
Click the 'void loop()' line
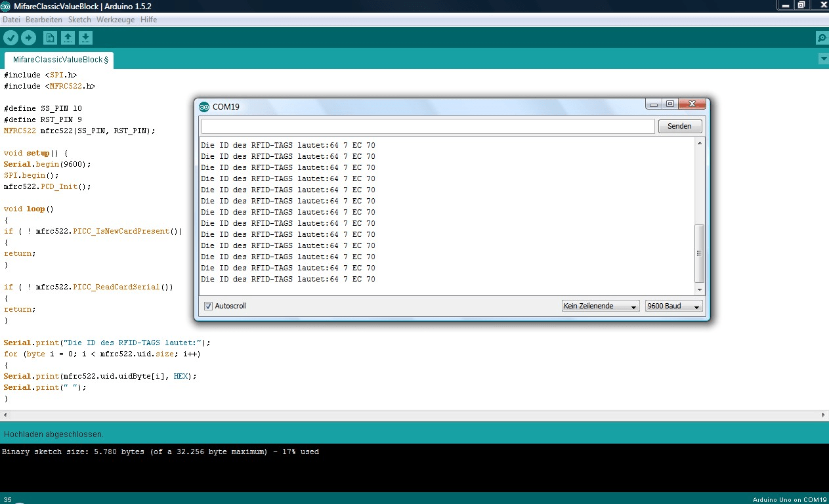[29, 209]
